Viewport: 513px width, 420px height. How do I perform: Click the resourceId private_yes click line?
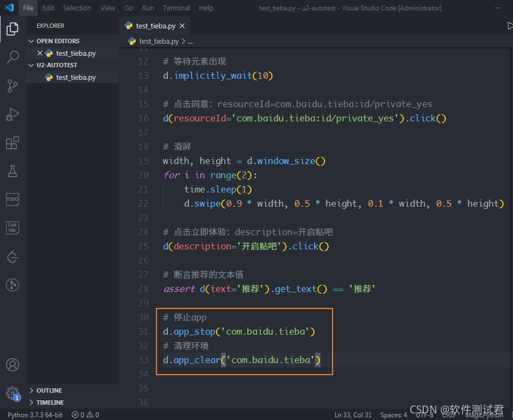305,118
